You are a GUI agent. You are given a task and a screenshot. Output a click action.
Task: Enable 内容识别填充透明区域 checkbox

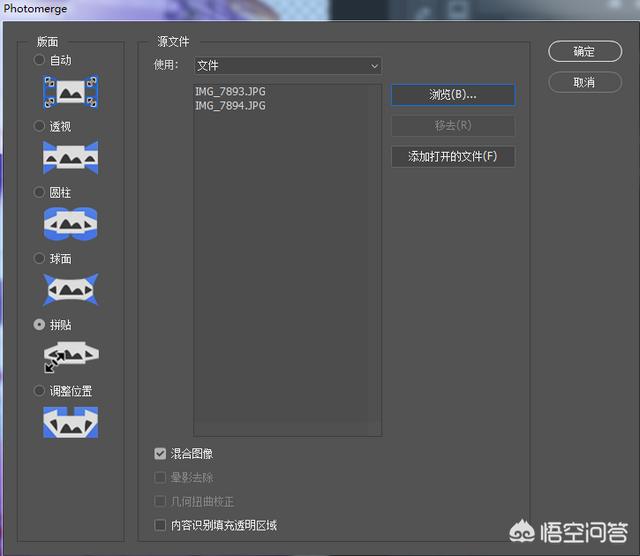coord(160,525)
